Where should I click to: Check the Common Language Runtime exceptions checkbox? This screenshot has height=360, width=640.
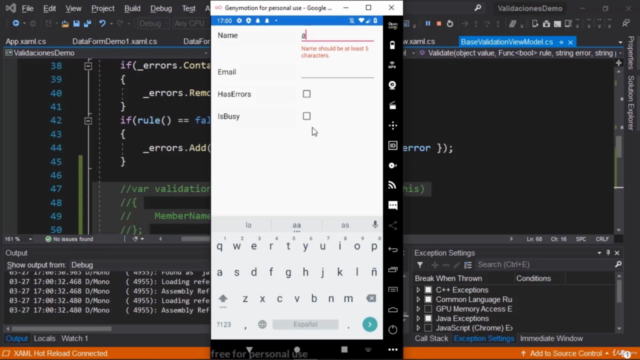(x=428, y=300)
